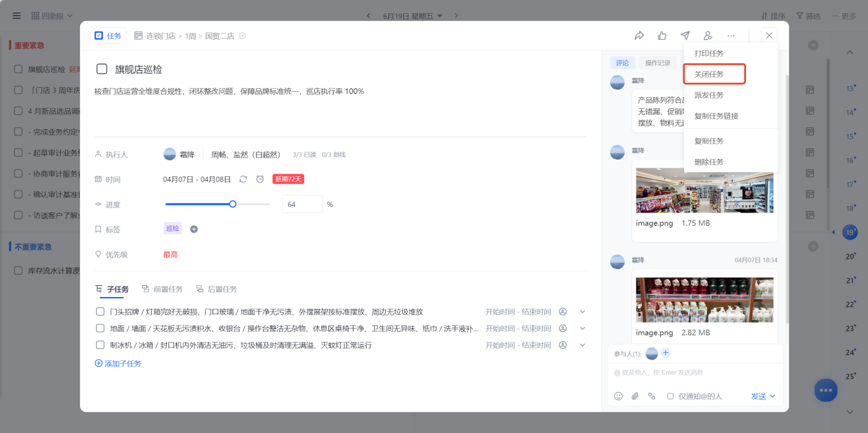Screen dimensions: 868x433
Task: Select 关闭任务 from the menu
Action: point(709,74)
